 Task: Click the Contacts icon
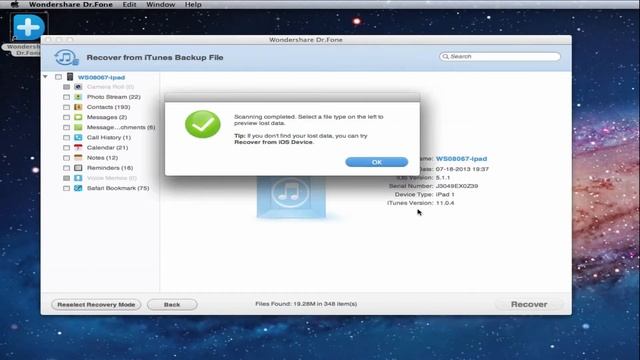pyautogui.click(x=78, y=107)
